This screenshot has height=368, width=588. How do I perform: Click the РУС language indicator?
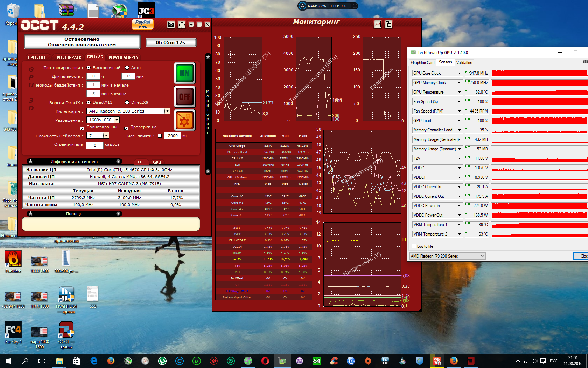pos(554,361)
